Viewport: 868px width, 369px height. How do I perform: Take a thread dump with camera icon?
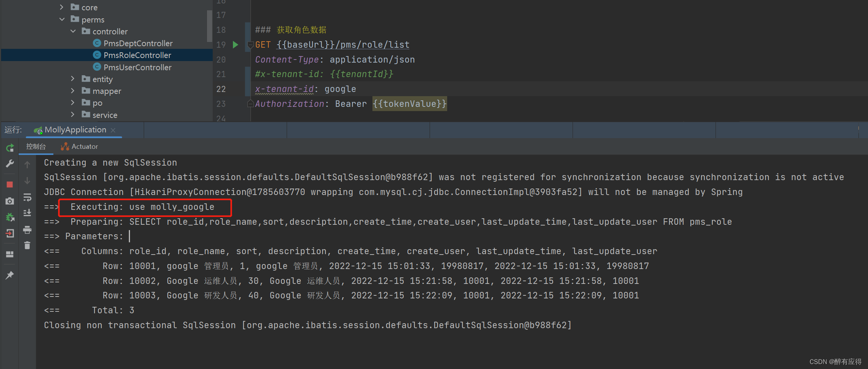10,201
